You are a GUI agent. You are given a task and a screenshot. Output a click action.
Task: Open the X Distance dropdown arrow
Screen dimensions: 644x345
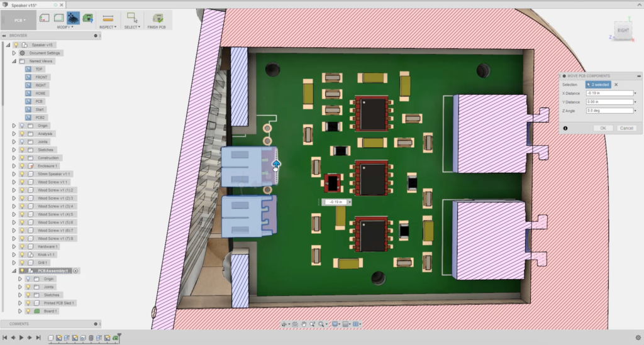coord(636,94)
